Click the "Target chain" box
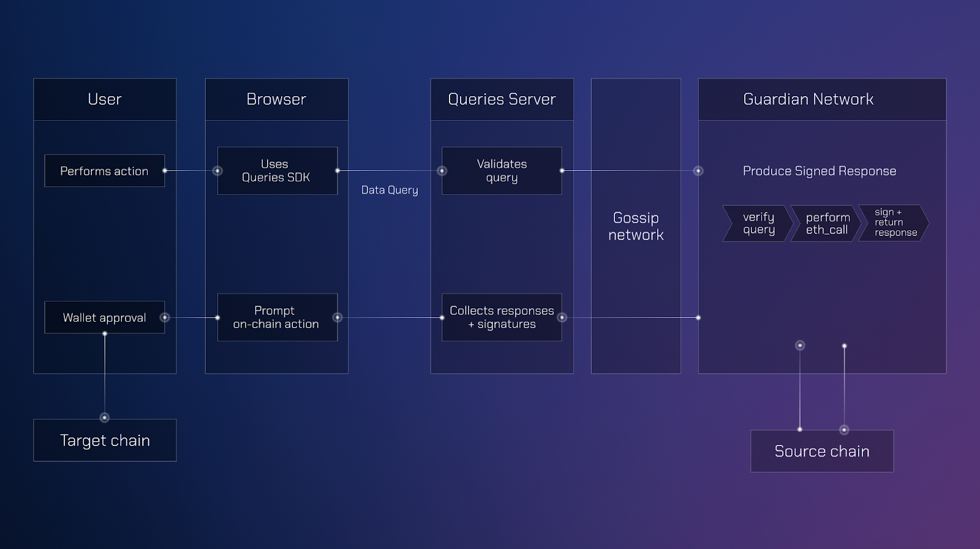 click(105, 441)
